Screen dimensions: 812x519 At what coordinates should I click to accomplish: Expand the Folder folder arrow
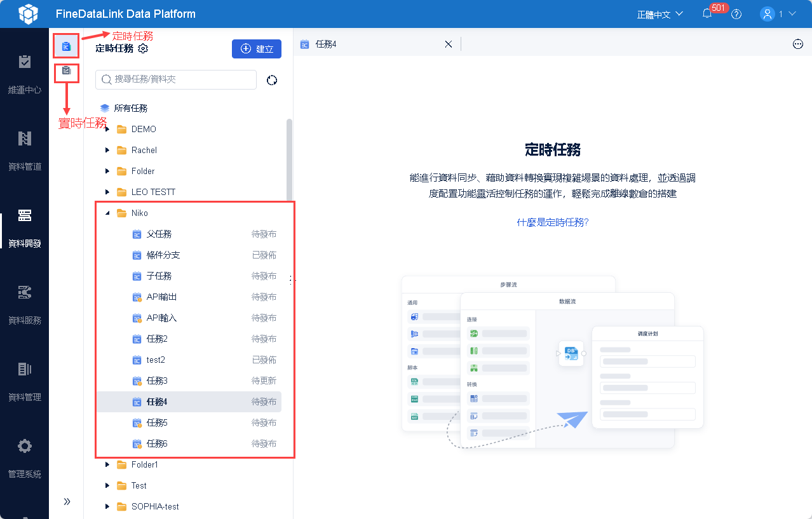coord(107,171)
